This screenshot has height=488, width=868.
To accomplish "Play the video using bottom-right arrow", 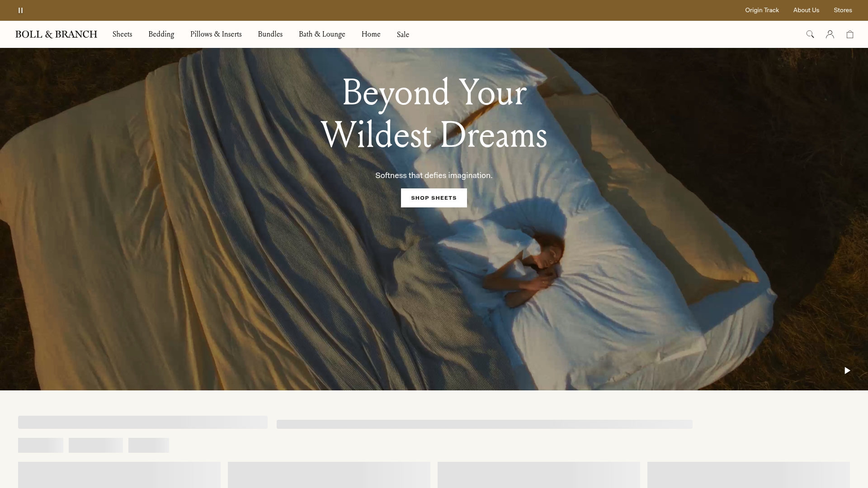I will click(847, 370).
